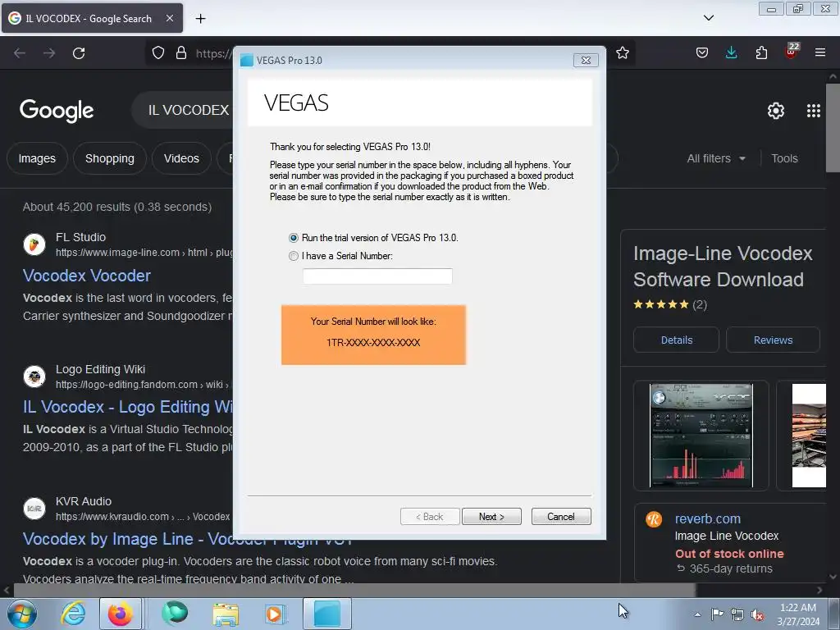The image size is (840, 630).
Task: Click the Google logo
Action: pos(57,111)
